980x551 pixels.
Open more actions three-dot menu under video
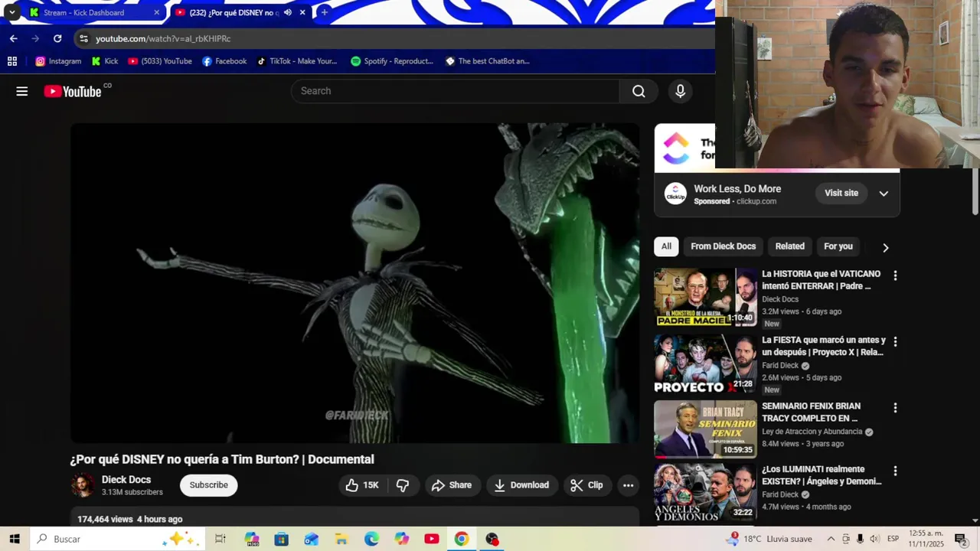coord(628,485)
